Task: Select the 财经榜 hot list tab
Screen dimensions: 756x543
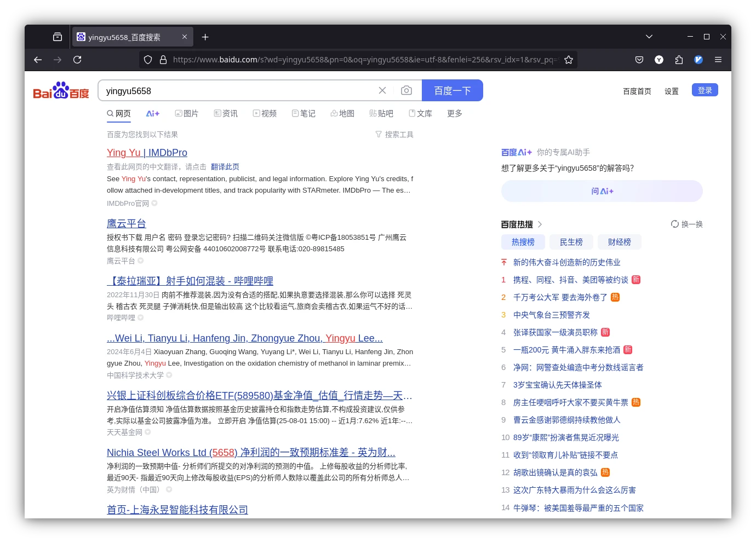Action: pyautogui.click(x=619, y=242)
